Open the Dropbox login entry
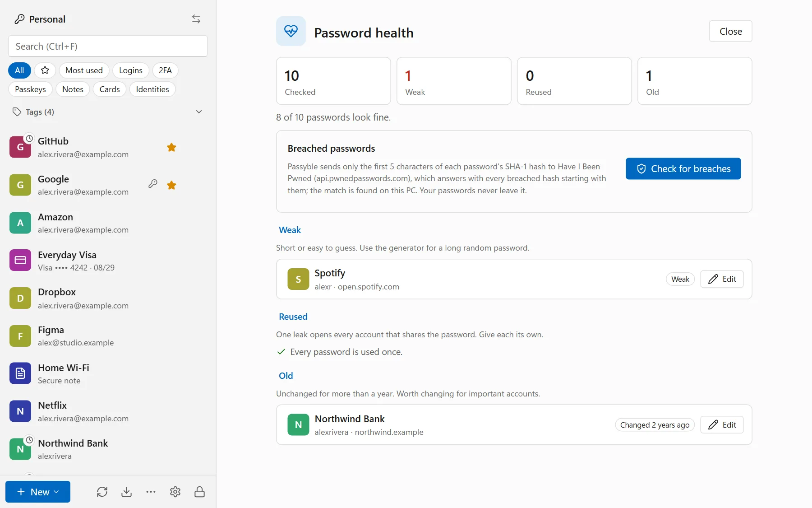This screenshot has width=812, height=508. [108, 298]
